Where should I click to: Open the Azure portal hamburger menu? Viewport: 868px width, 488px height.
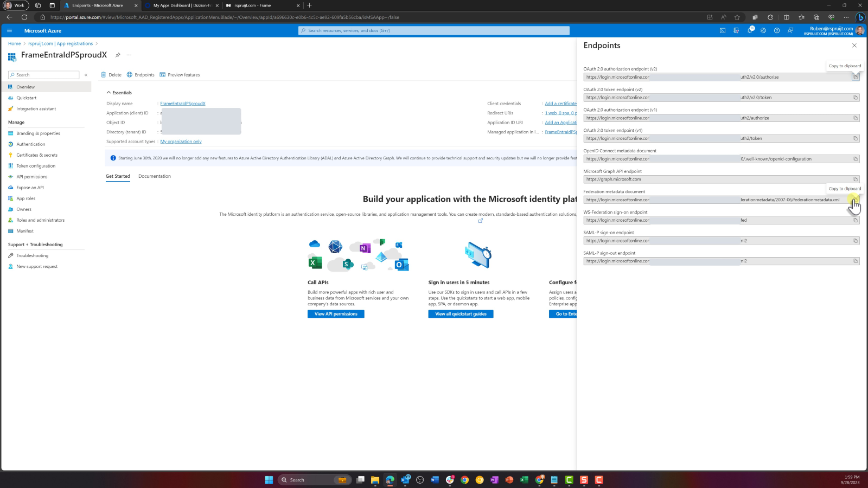point(9,31)
